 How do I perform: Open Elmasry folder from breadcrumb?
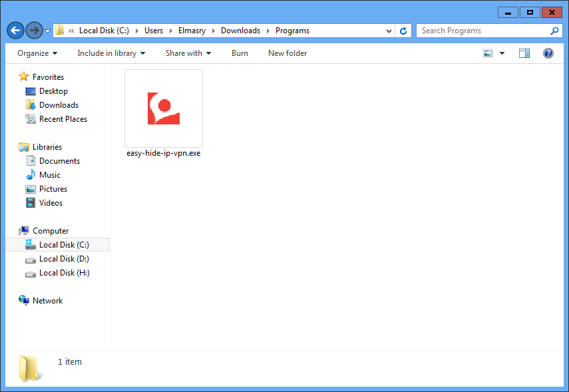(x=192, y=31)
